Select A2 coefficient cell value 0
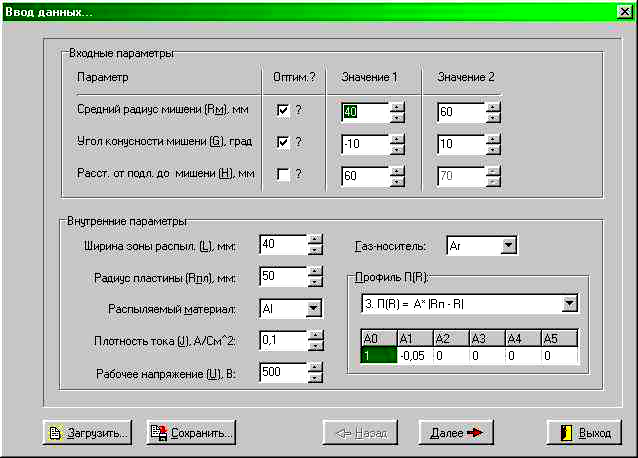Image resolution: width=638 pixels, height=458 pixels. (x=451, y=355)
